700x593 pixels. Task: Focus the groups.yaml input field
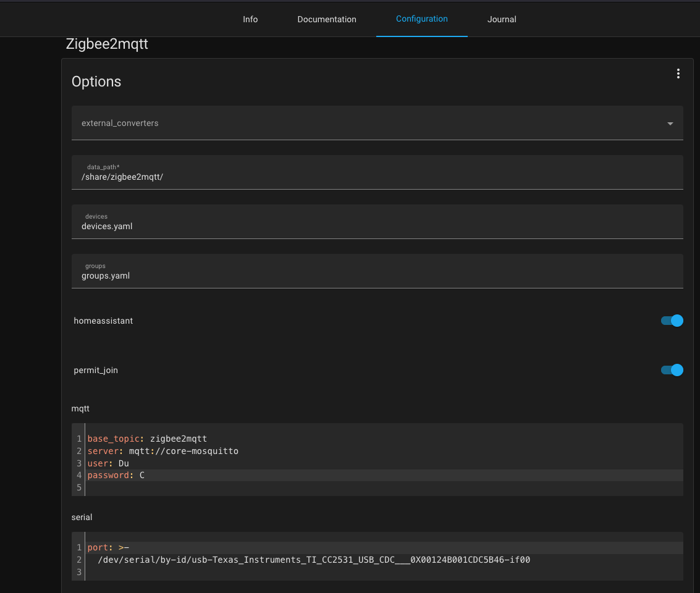377,271
